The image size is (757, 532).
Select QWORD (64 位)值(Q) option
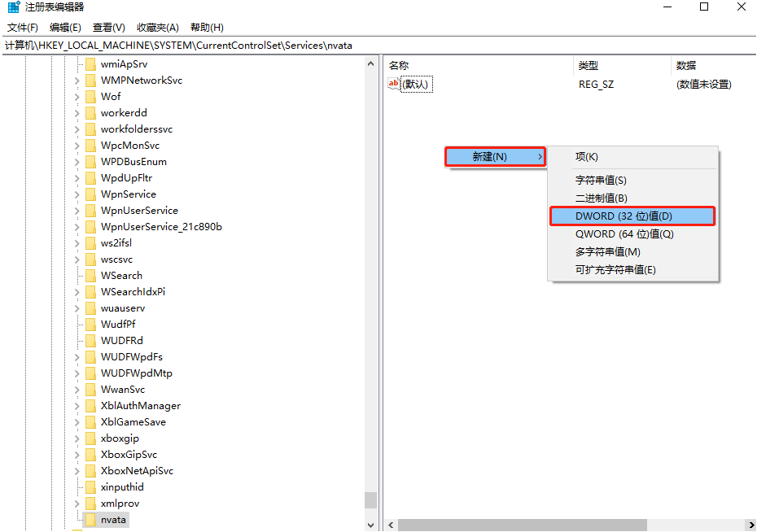coord(624,233)
